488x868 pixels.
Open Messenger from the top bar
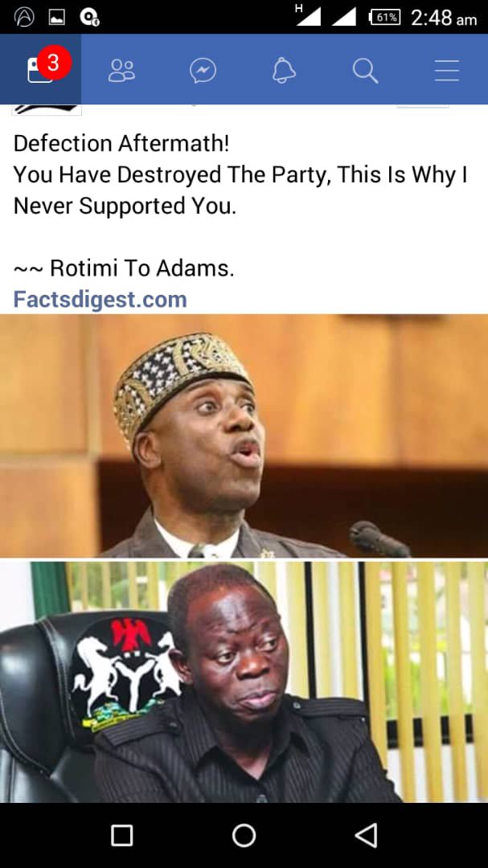click(203, 71)
